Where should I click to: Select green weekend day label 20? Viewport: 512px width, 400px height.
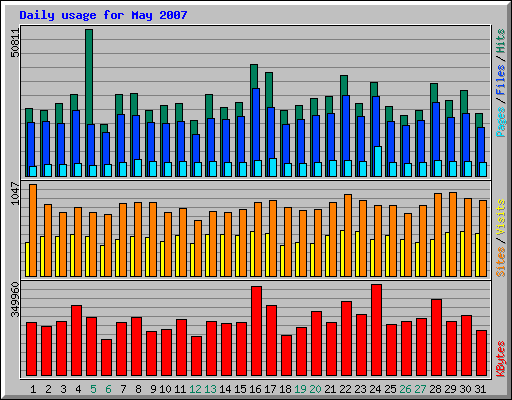pos(315,389)
